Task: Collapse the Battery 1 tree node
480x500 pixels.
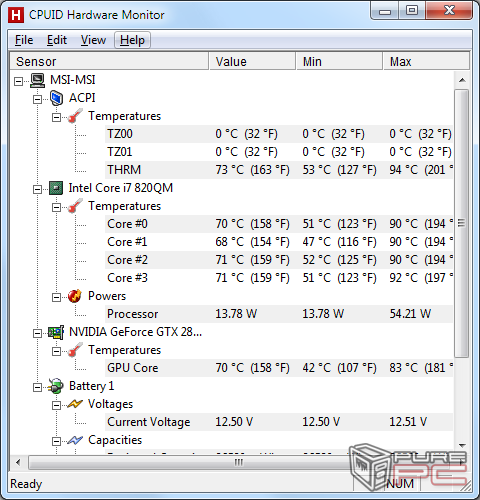Action: pyautogui.click(x=37, y=387)
